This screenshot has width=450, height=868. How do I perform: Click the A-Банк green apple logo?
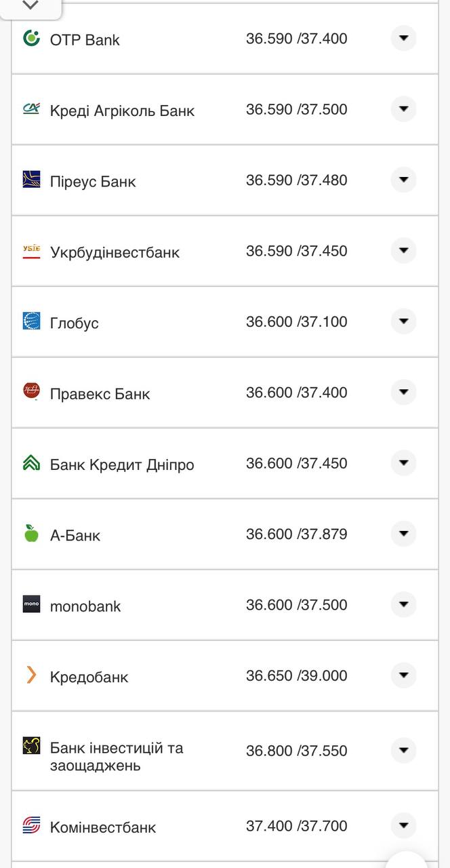pyautogui.click(x=31, y=534)
